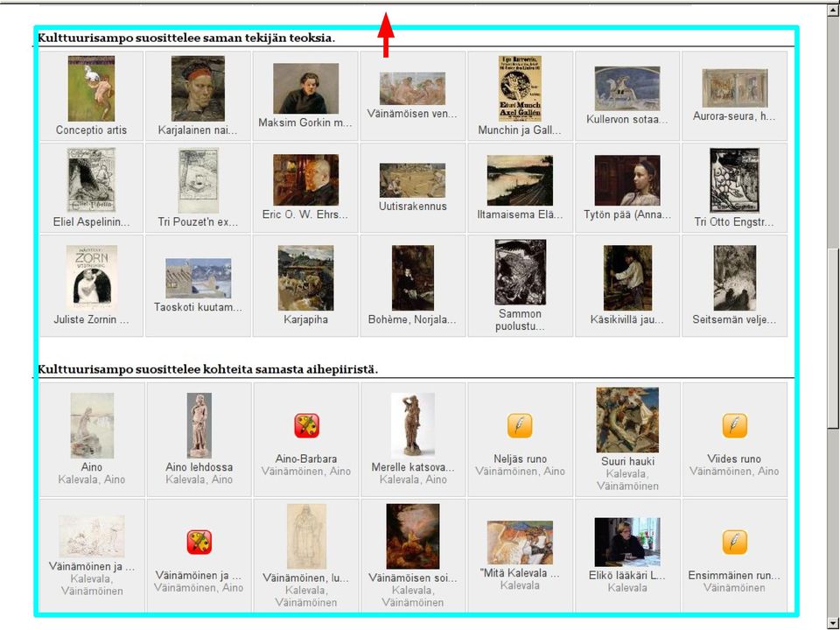
Task: Open the Aurora-seura thumbnail
Action: coord(735,88)
